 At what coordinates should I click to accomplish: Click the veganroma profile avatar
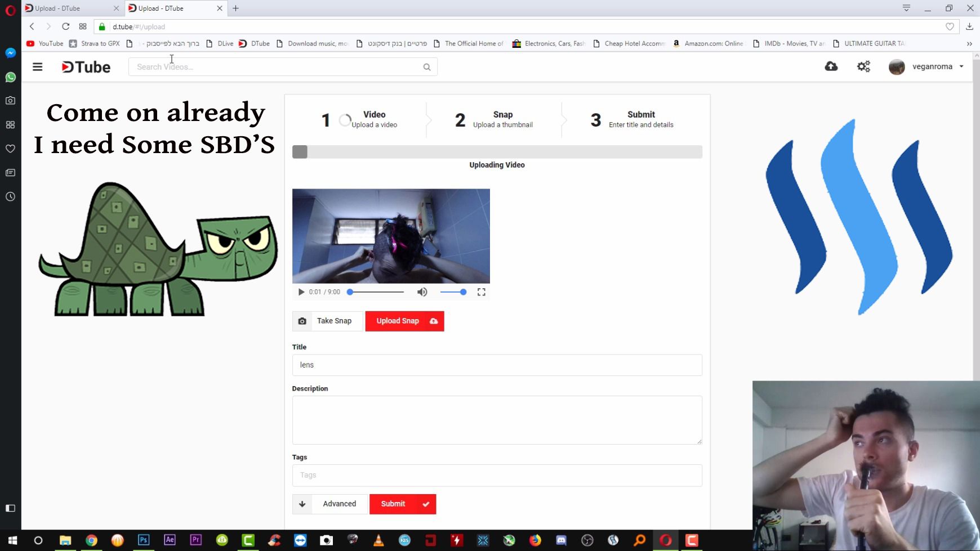click(897, 67)
